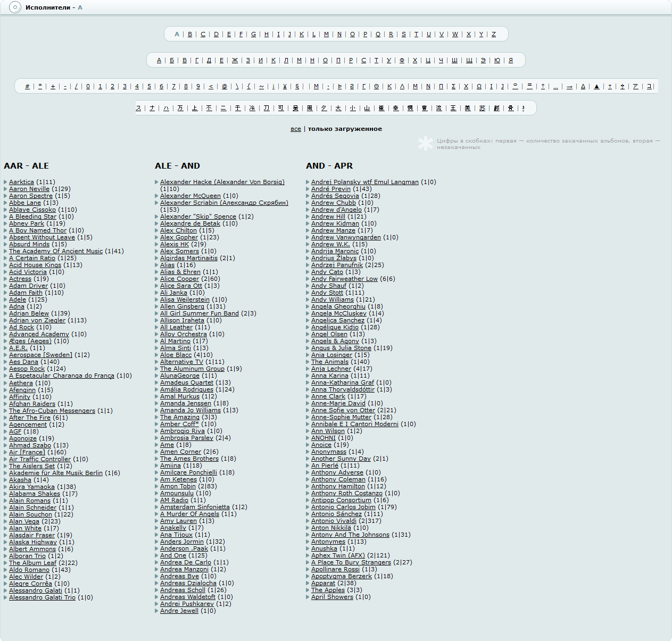Open the Aloe Blacc artist page
This screenshot has height=641, width=672.
point(176,355)
